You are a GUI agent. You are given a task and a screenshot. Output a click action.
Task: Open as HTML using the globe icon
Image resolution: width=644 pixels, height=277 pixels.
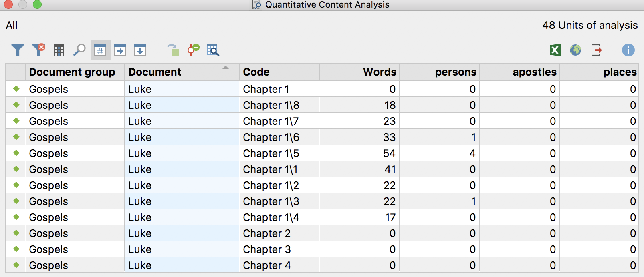pos(575,50)
